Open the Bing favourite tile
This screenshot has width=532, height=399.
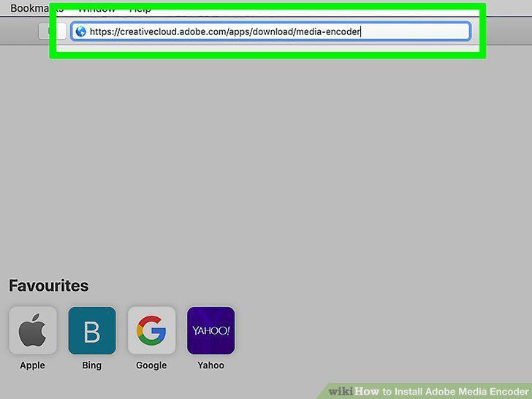(x=92, y=330)
